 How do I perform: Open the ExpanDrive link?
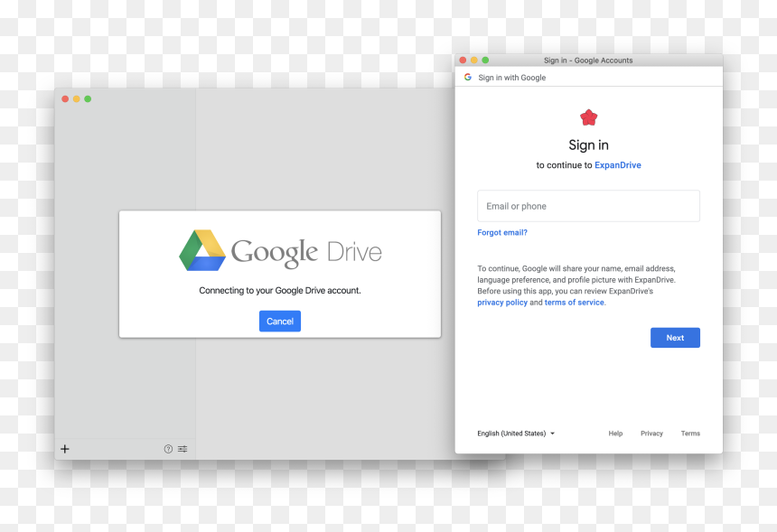(x=617, y=165)
